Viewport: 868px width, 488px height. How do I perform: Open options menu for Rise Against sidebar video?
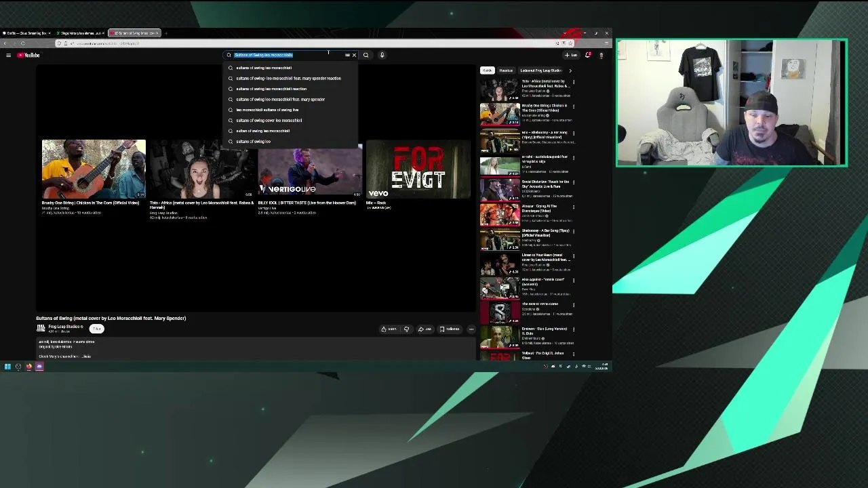(x=574, y=280)
